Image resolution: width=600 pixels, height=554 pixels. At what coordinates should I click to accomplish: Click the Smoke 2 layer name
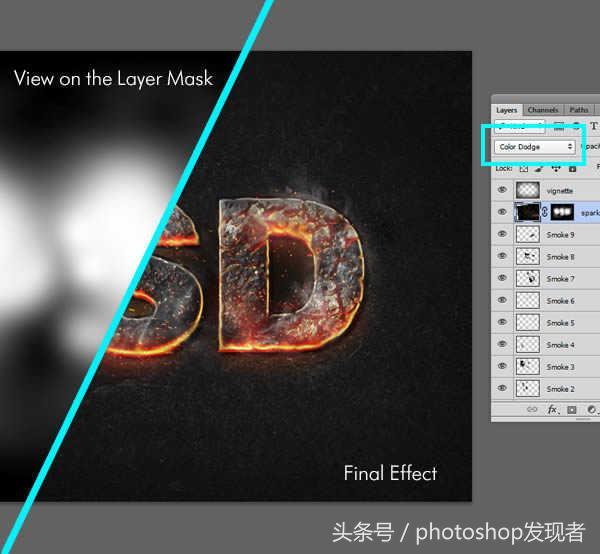click(x=560, y=389)
